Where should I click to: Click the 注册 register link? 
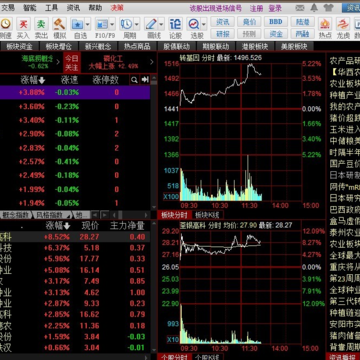point(257,8)
